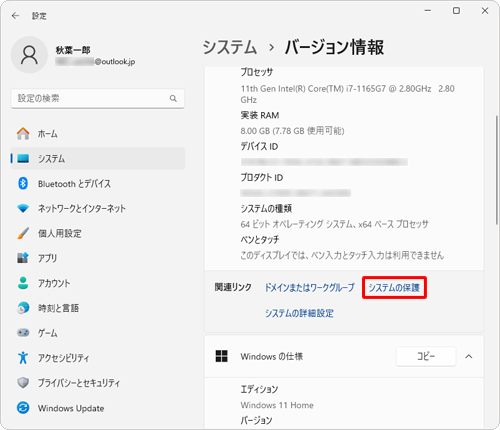Screen dimensions: 500x430
Task: Focus the 設定の検索 search field
Action: click(98, 98)
